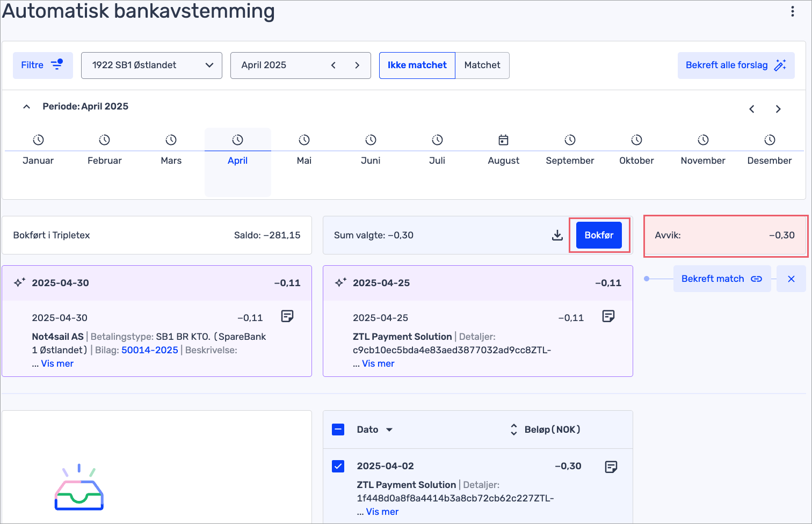Uncheck the 2025-04-02 transaction checkbox
Screen dimensions: 812x524
click(338, 466)
